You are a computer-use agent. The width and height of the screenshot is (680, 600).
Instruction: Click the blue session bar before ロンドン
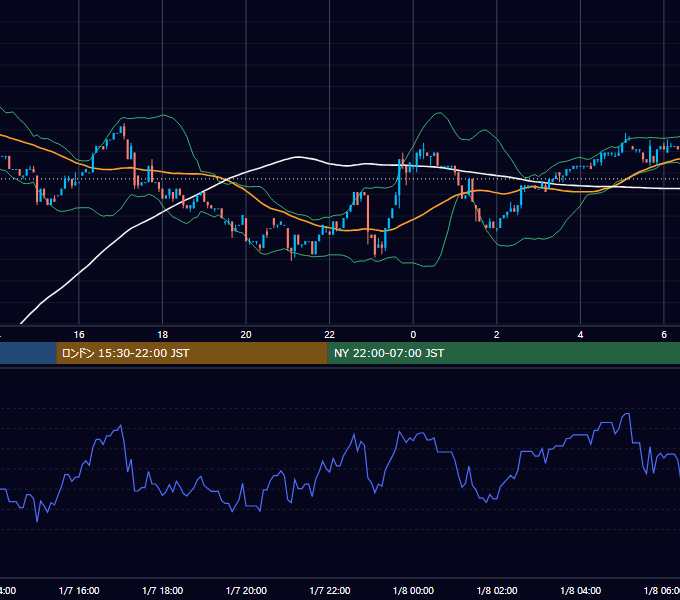(x=28, y=353)
